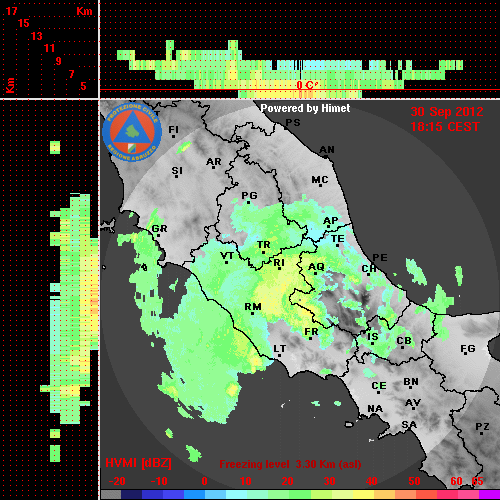Click the NA city label
The width and height of the screenshot is (500, 500).
[x=375, y=408]
